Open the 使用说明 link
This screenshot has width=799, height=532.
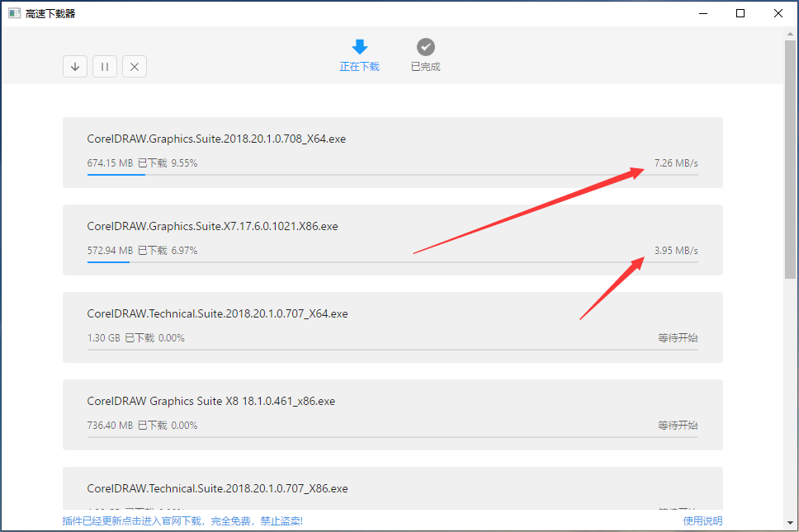(x=702, y=520)
